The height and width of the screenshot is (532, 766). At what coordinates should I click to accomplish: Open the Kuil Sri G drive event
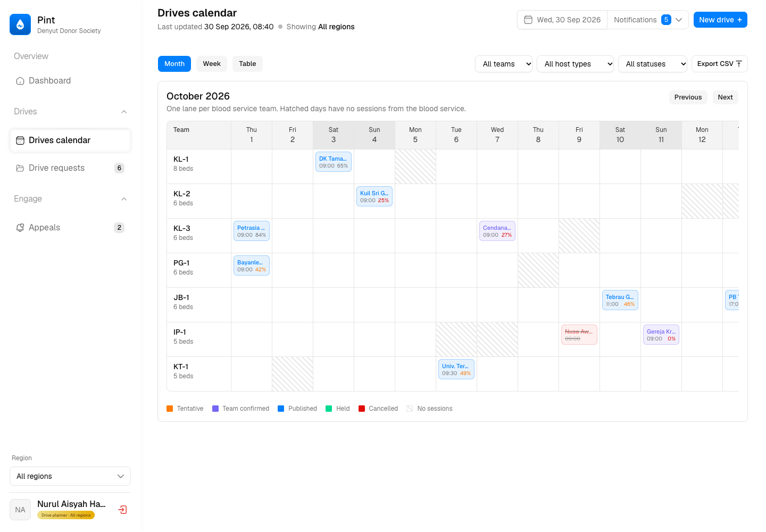point(374,196)
